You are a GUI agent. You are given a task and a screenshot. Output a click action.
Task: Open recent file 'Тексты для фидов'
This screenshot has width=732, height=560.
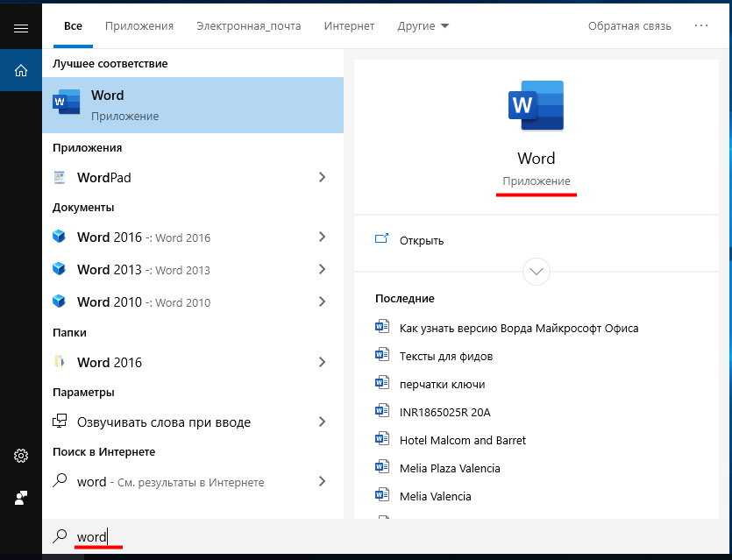click(x=446, y=357)
